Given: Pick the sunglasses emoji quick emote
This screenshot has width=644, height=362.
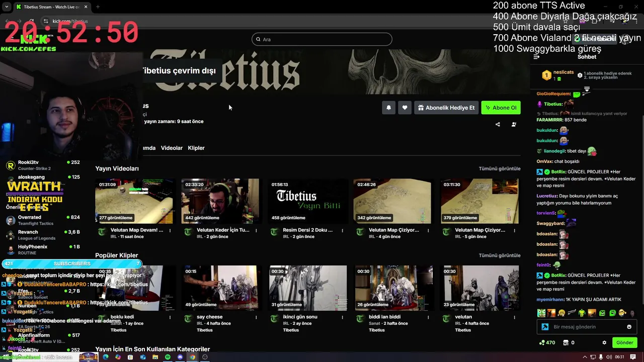Looking at the screenshot, I should point(622,313).
